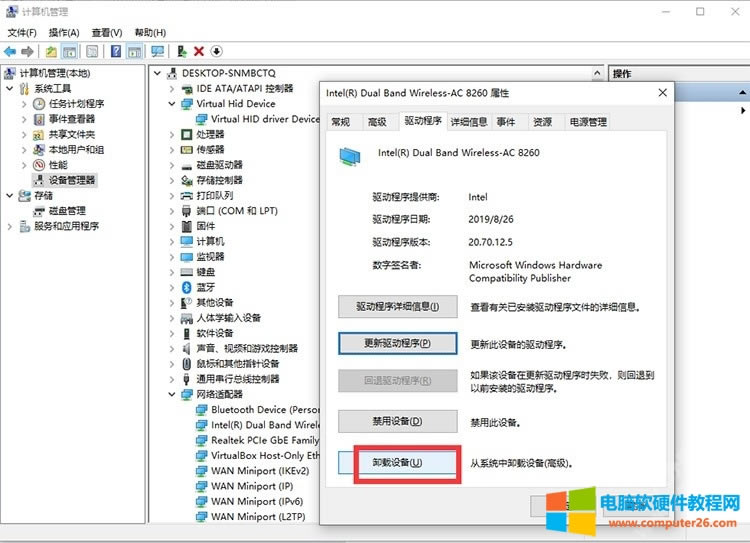Click the 打印队列 printer icon
Image resolution: width=750 pixels, height=543 pixels.
pyautogui.click(x=187, y=196)
